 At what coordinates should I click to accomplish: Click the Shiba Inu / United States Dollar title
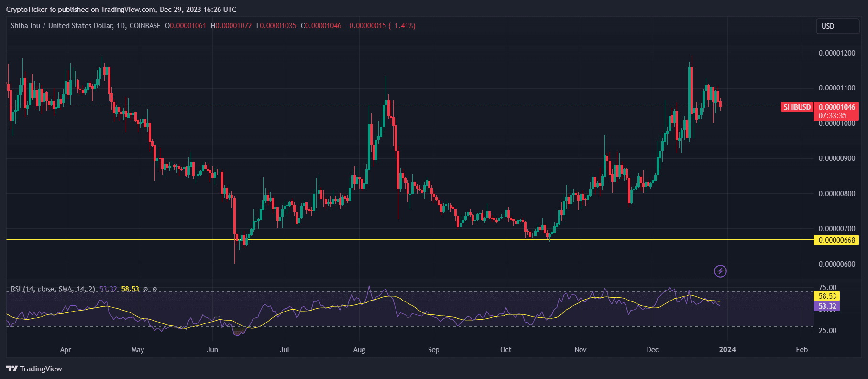point(62,26)
